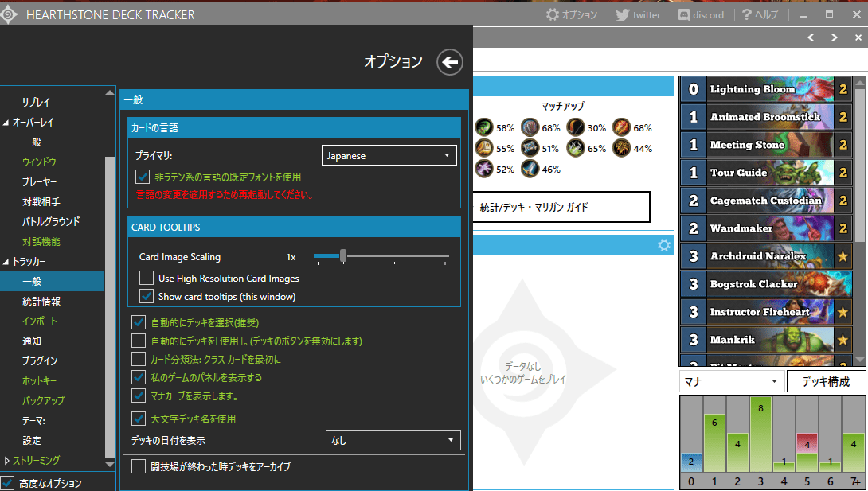Click the 統計/デッキ・マリガン ガイド button

pyautogui.click(x=561, y=207)
